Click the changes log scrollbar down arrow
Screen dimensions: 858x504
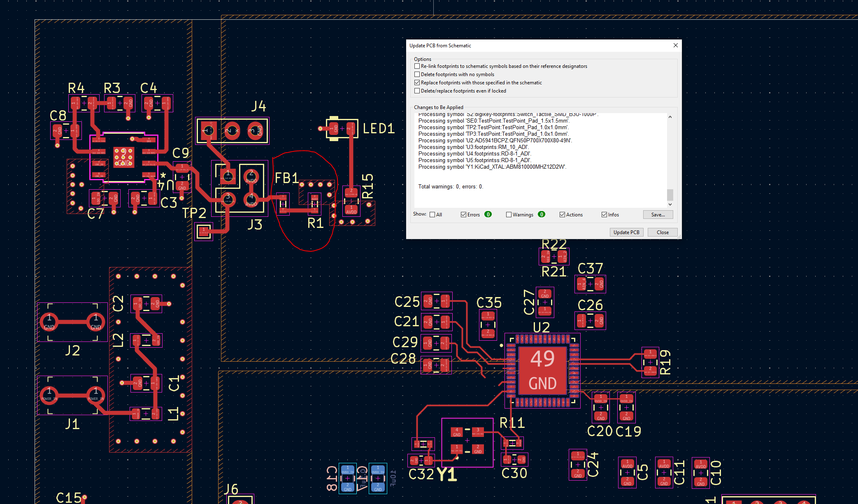670,204
